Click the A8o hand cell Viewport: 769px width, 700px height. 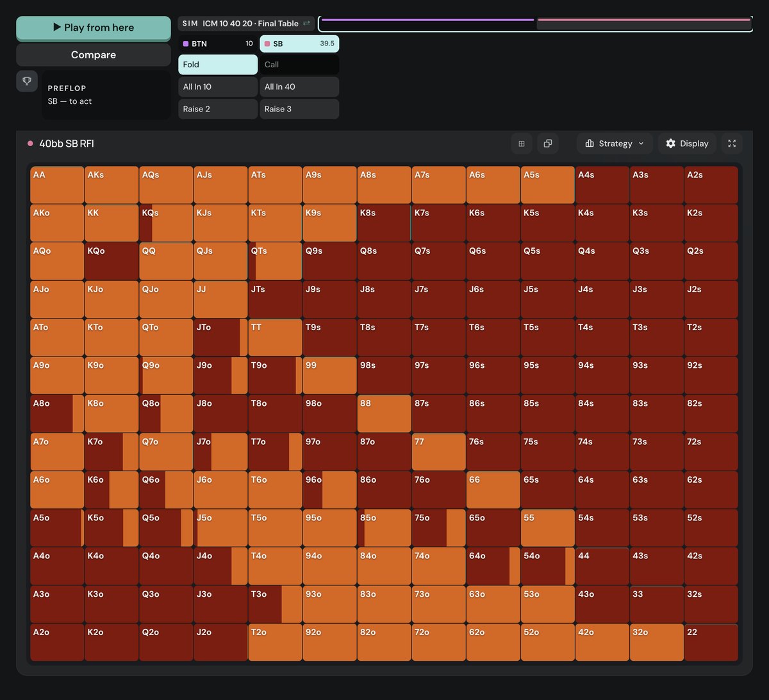[x=57, y=414]
